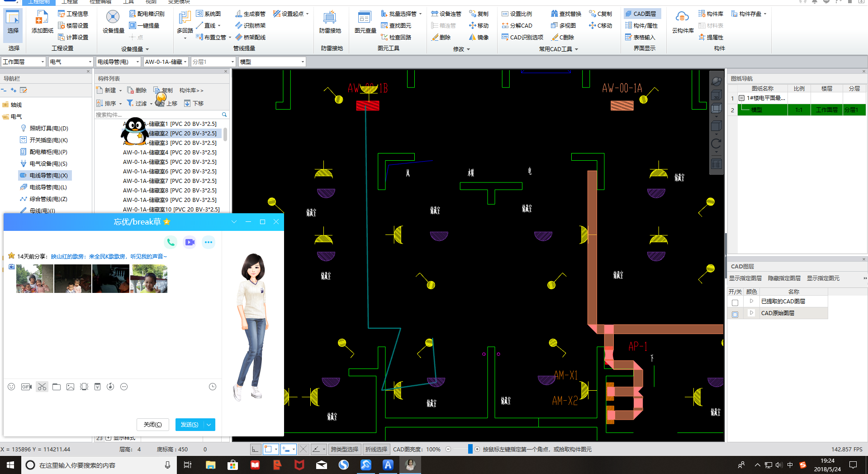The width and height of the screenshot is (868, 474).
Task: Open the send button dropdown arrow
Action: point(209,425)
